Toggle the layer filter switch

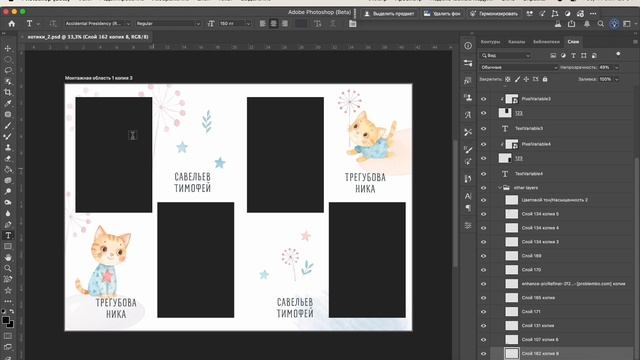[618, 54]
